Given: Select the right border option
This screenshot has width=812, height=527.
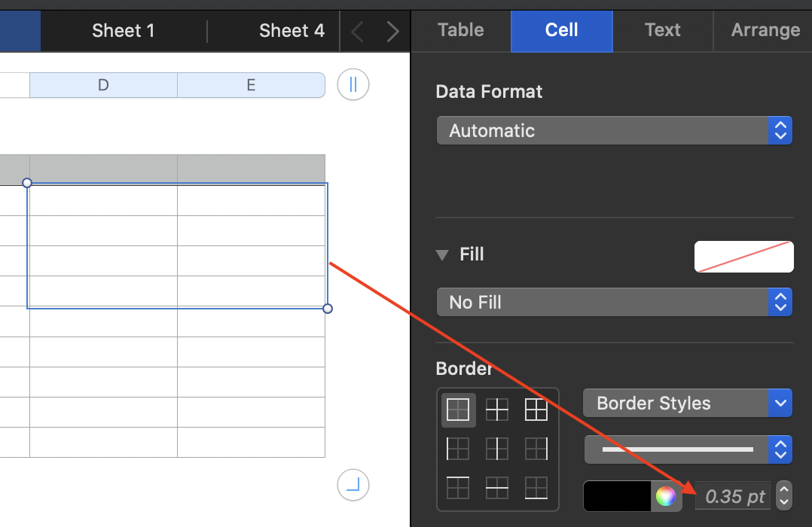Looking at the screenshot, I should tap(536, 449).
